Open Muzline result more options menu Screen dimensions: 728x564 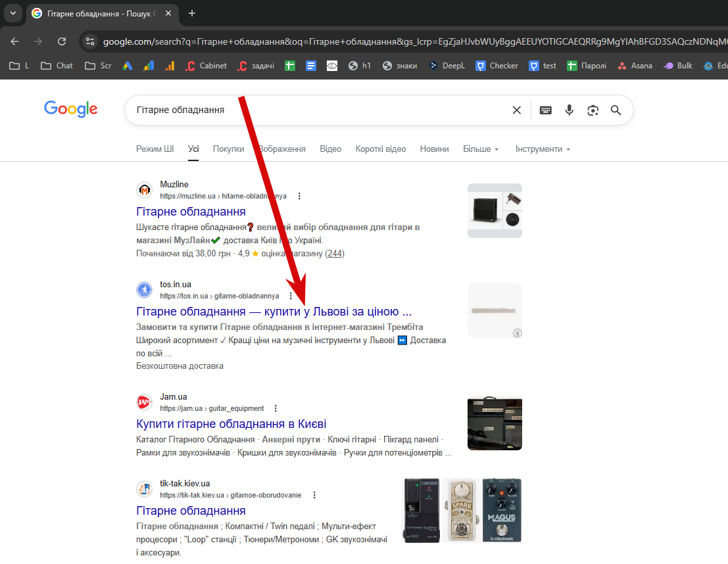(299, 196)
